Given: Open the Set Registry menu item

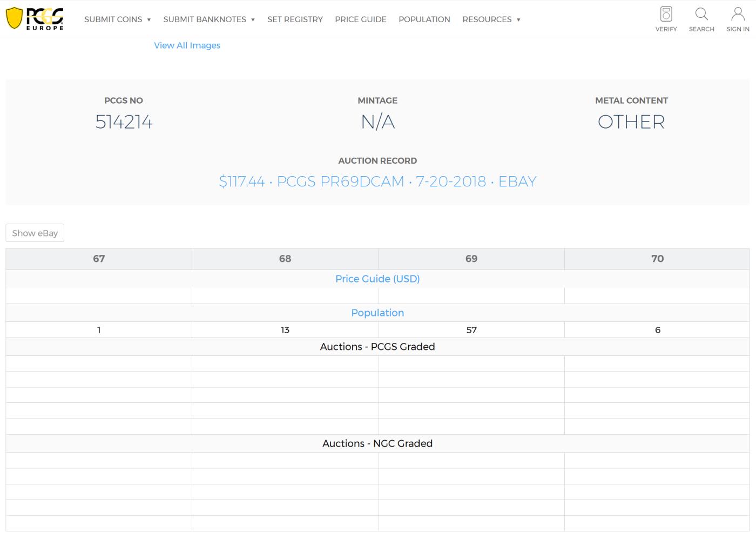Looking at the screenshot, I should pos(295,19).
